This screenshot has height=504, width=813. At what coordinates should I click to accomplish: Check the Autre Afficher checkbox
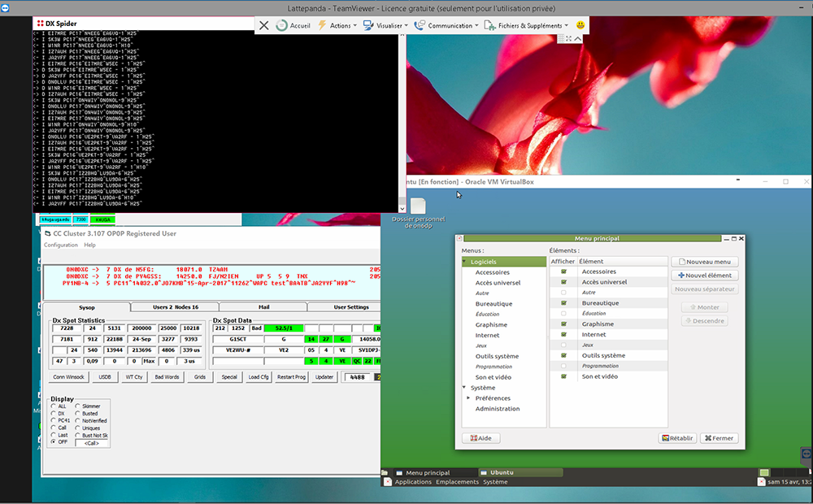pyautogui.click(x=563, y=293)
